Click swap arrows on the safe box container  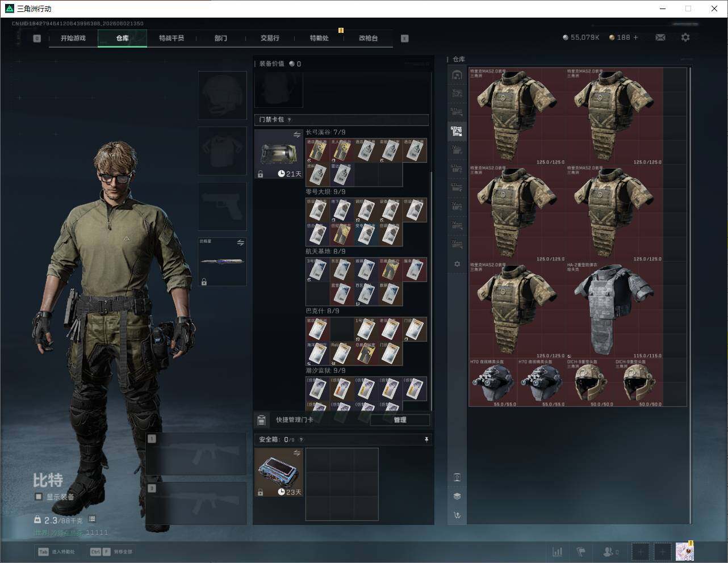coord(297,453)
